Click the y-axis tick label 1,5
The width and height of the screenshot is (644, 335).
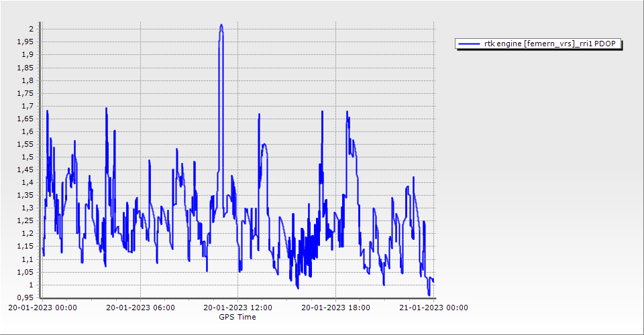tap(27, 157)
